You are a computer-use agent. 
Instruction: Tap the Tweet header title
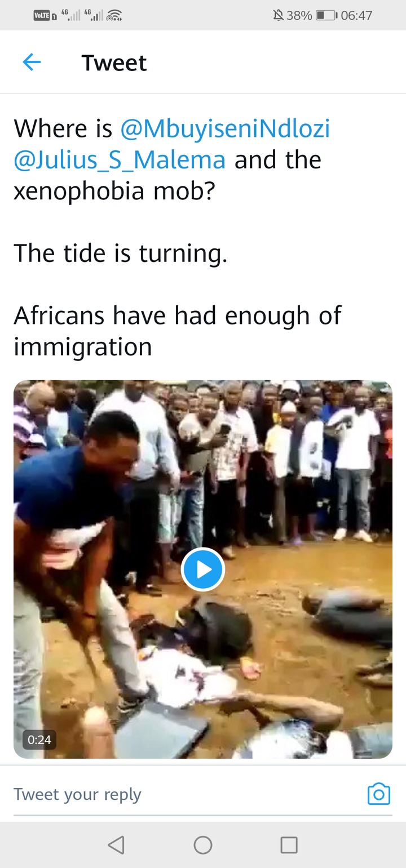coord(114,63)
